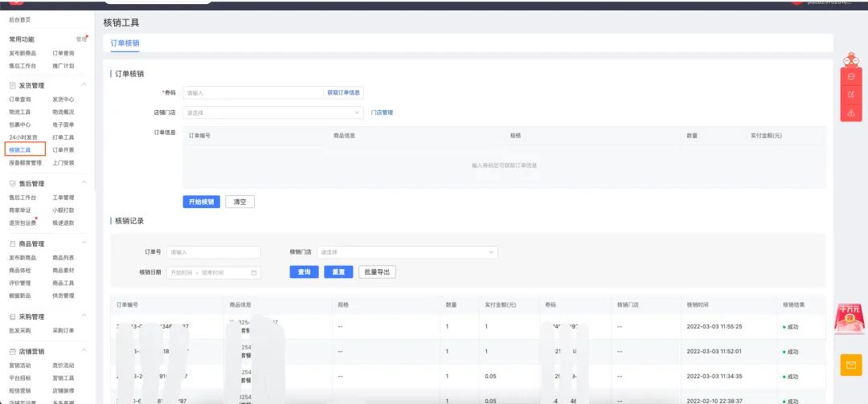Click the 券码 input field
The width and height of the screenshot is (868, 404).
coord(253,93)
